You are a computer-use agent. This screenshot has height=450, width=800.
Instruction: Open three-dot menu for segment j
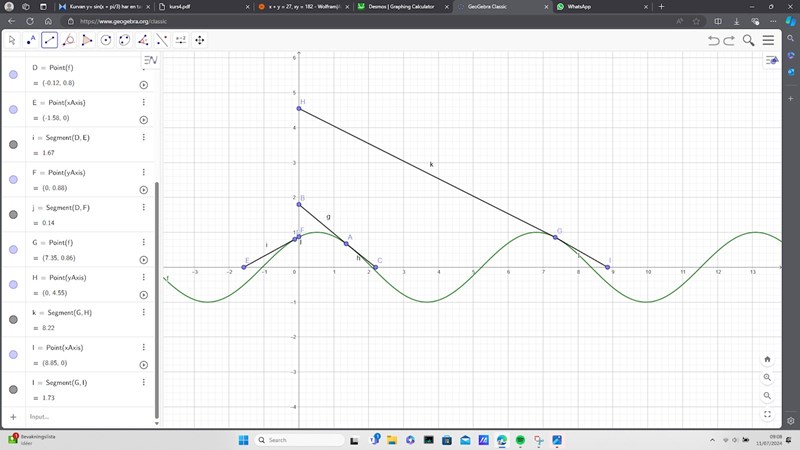(x=144, y=207)
